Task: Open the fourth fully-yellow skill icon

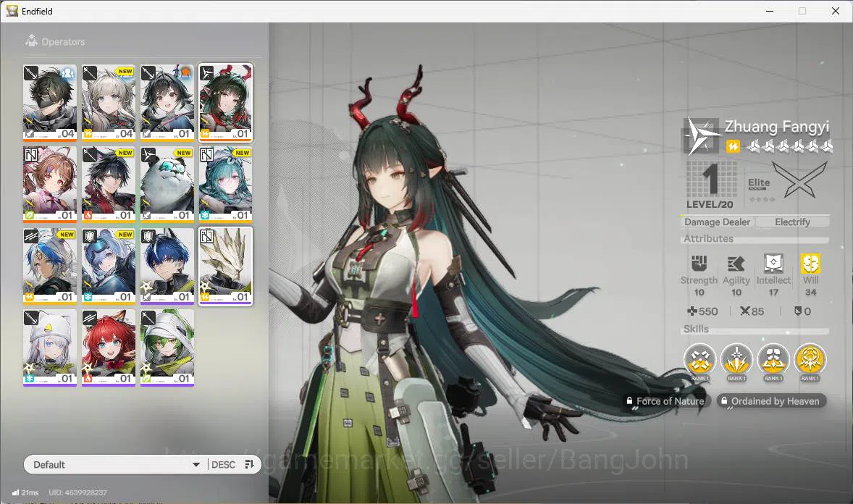Action: tap(810, 359)
